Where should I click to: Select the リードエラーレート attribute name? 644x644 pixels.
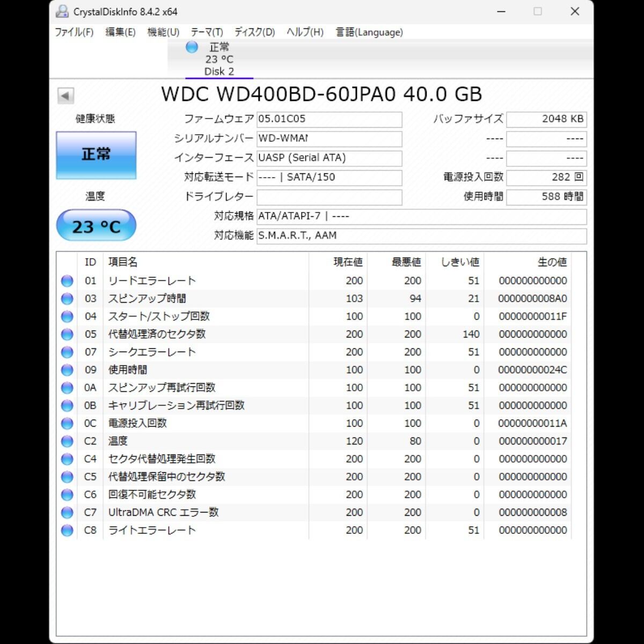152,281
